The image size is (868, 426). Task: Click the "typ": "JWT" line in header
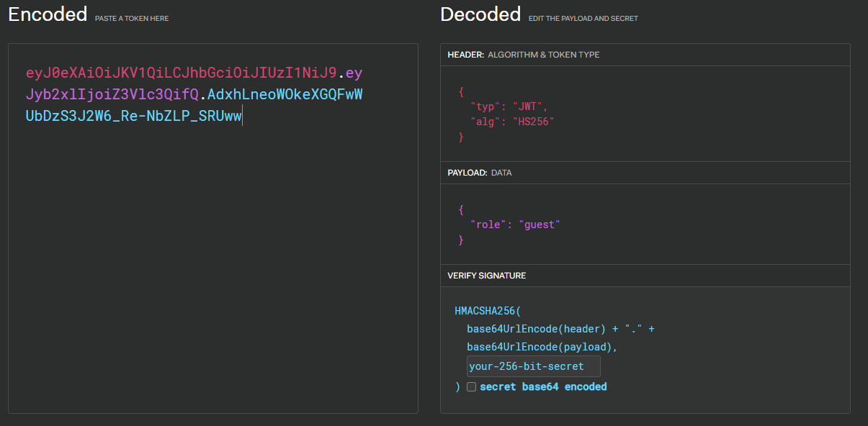509,106
